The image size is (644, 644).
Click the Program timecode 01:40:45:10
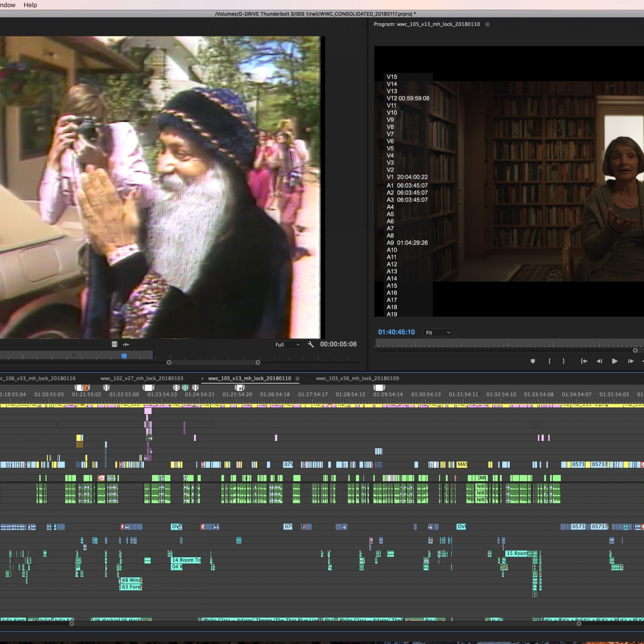(x=396, y=332)
